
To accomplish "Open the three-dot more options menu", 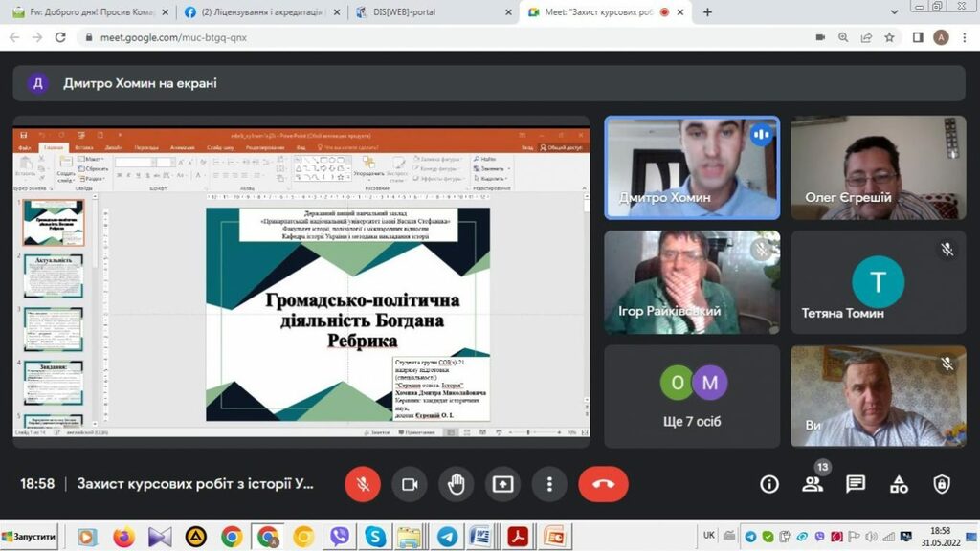I will point(549,484).
